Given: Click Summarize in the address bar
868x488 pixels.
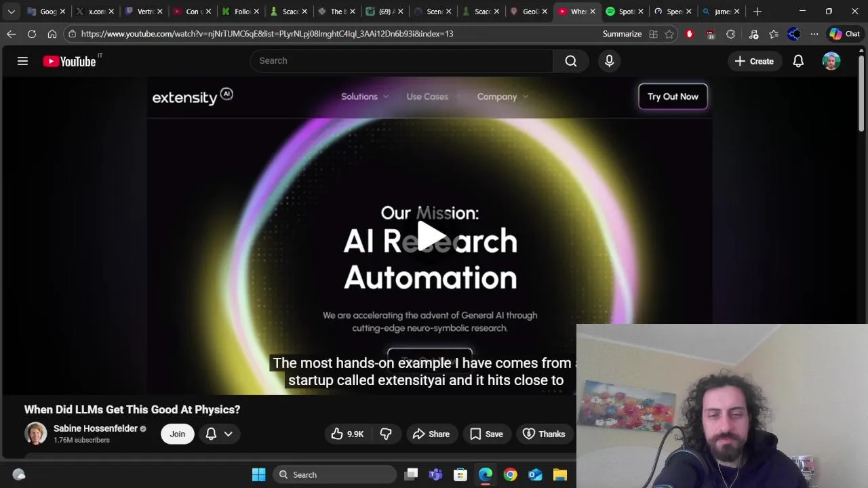Looking at the screenshot, I should tap(622, 34).
